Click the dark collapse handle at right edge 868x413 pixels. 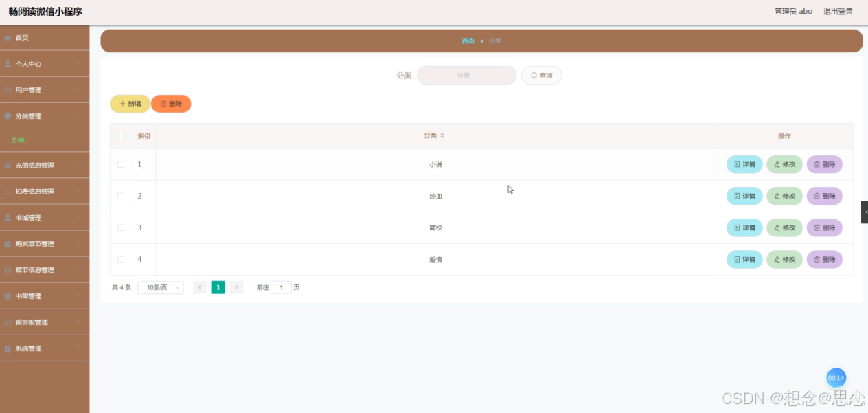(x=865, y=212)
